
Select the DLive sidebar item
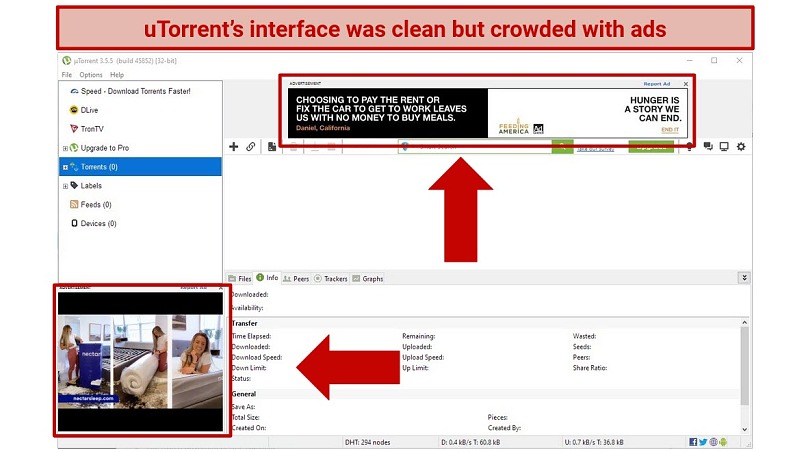tap(83, 110)
